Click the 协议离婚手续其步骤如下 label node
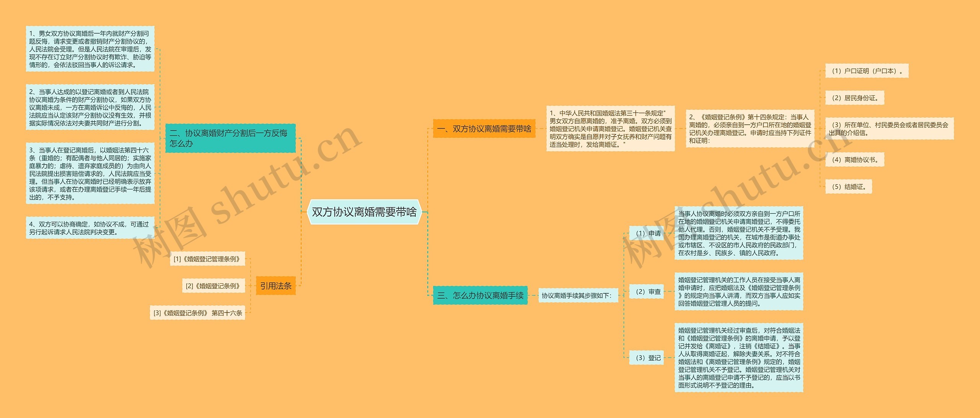The width and height of the screenshot is (980, 418). tap(579, 295)
